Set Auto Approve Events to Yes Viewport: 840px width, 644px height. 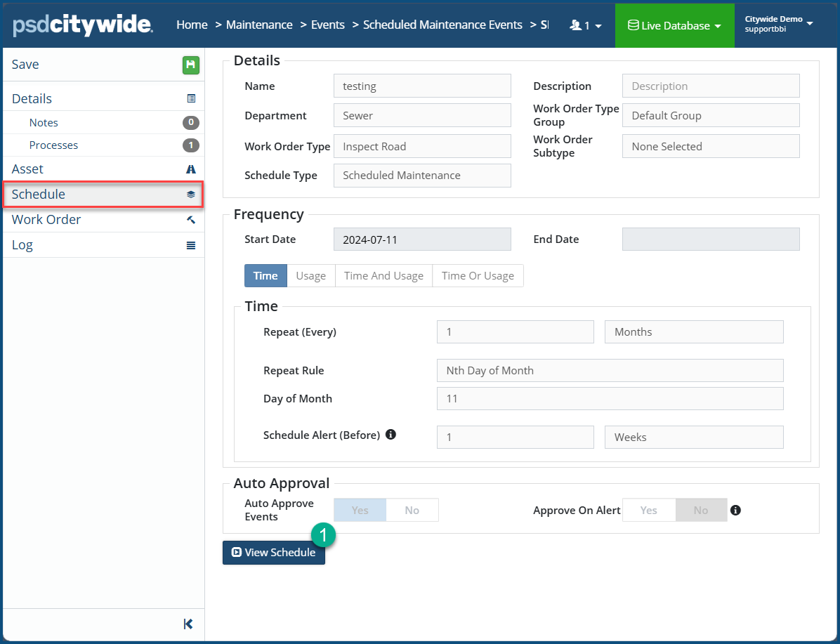click(x=360, y=510)
